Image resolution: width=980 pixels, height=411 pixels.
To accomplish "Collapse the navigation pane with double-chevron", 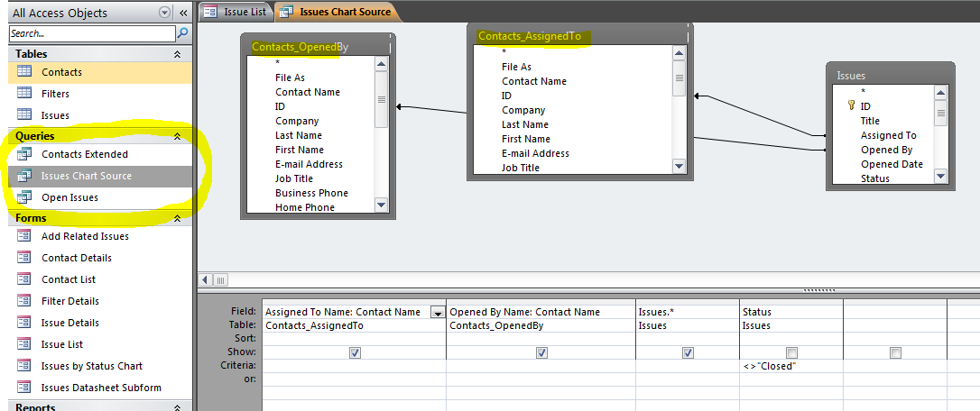I will [183, 13].
